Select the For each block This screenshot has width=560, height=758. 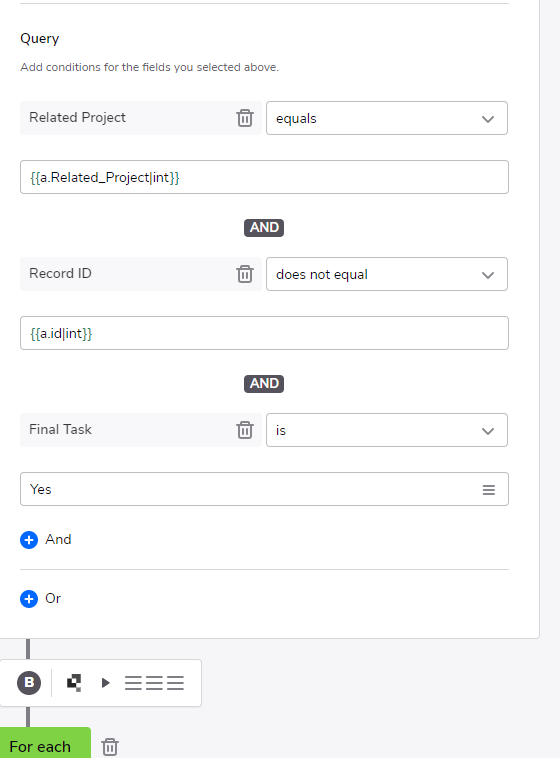pos(45,743)
